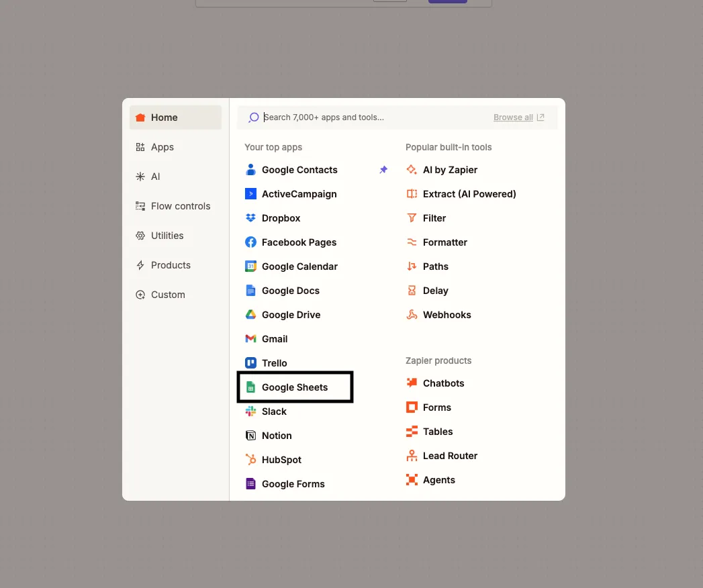Screen dimensions: 703x588
Task: Click the Browse all link
Action: (x=513, y=117)
